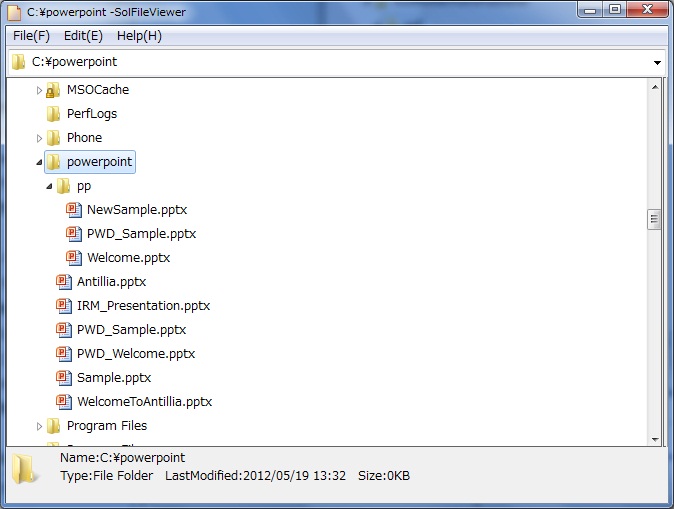Click the powerpoint folder icon in tree
The width and height of the screenshot is (674, 509).
click(53, 162)
